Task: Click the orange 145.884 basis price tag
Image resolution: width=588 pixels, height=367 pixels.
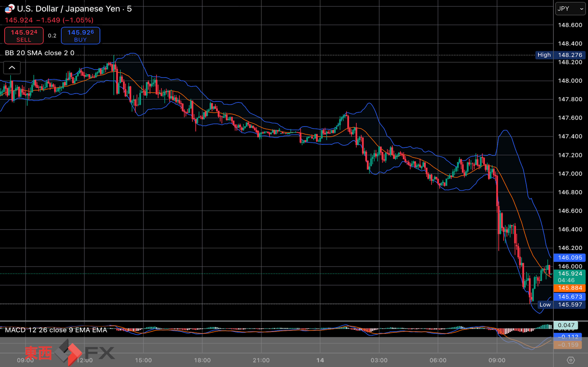Action: click(x=570, y=288)
